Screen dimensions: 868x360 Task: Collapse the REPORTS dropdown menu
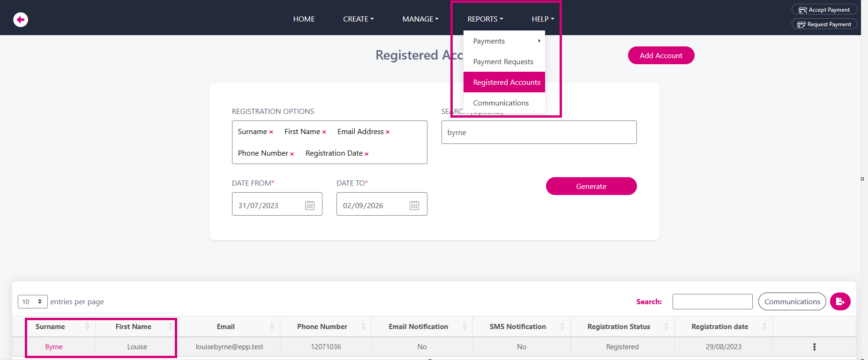coord(485,19)
